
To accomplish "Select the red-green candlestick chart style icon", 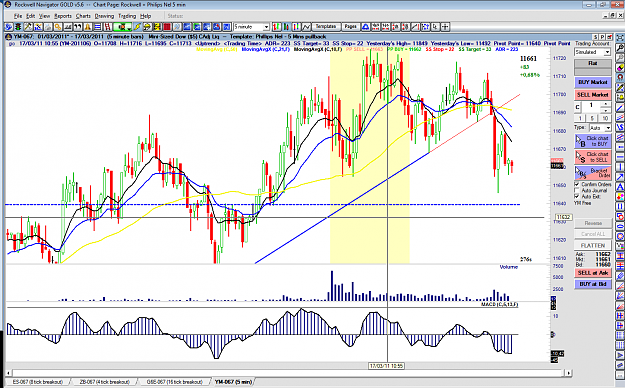I will click(x=286, y=27).
